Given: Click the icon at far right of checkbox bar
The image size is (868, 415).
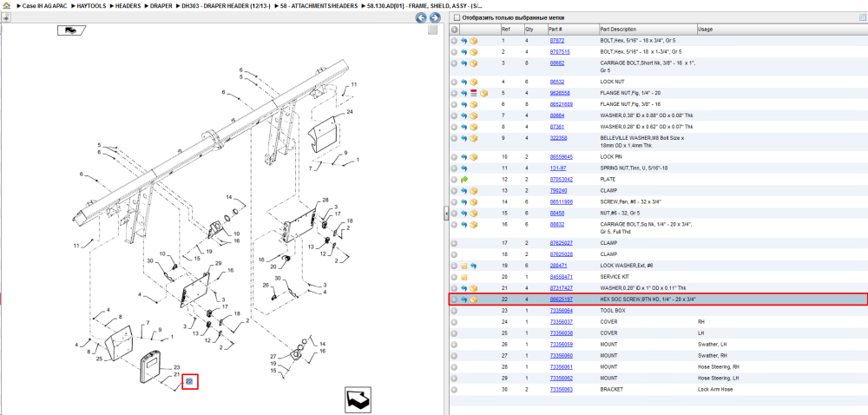Looking at the screenshot, I should coord(862,17).
